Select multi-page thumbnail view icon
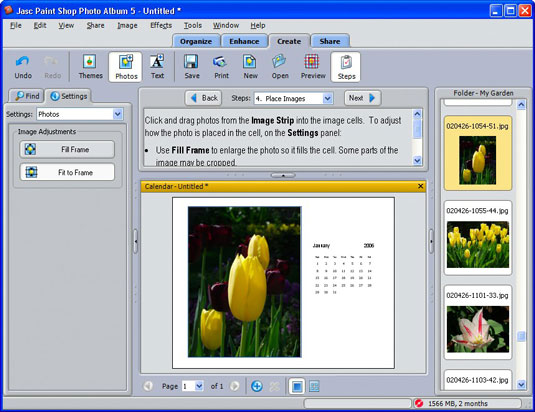Image resolution: width=535 pixels, height=412 pixels. pyautogui.click(x=314, y=386)
